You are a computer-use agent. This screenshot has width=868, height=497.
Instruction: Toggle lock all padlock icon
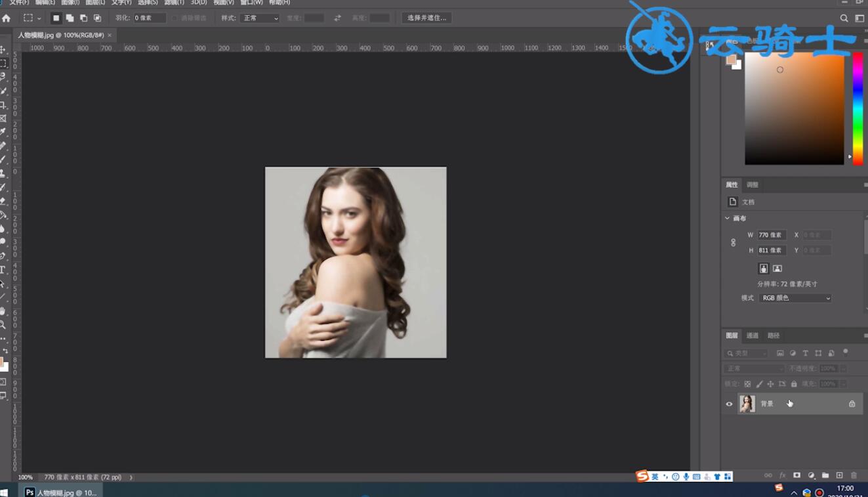[x=794, y=384]
